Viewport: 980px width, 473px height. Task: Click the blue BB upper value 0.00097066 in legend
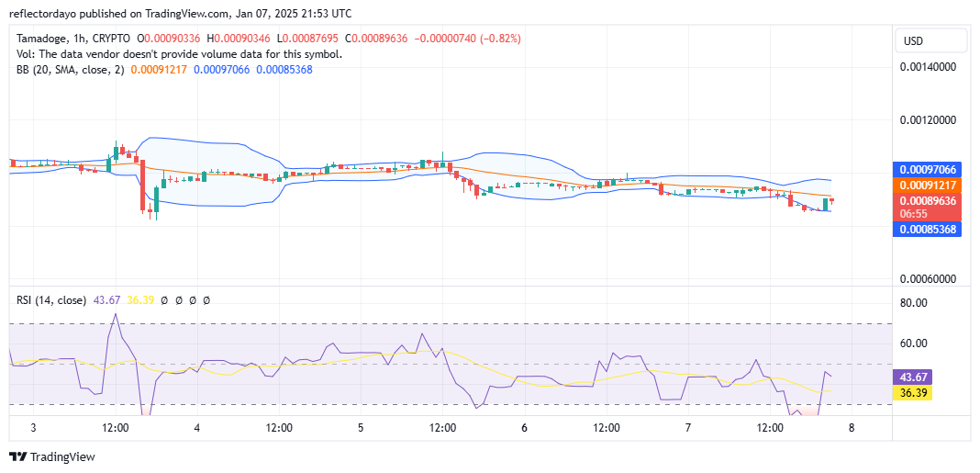[222, 70]
